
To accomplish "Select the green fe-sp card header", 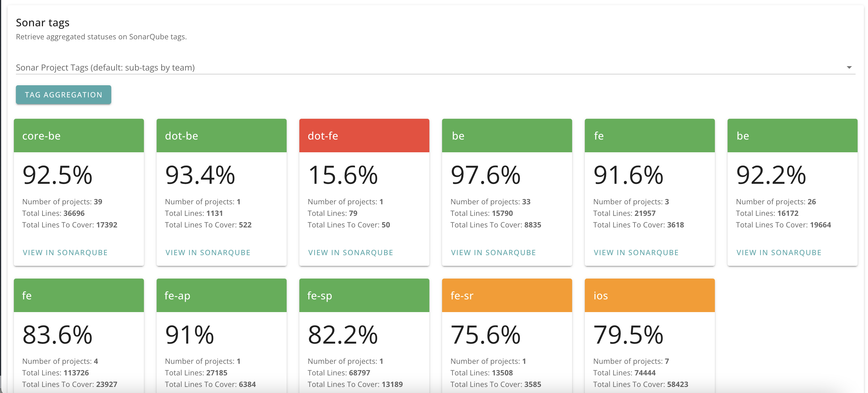I will (x=364, y=295).
